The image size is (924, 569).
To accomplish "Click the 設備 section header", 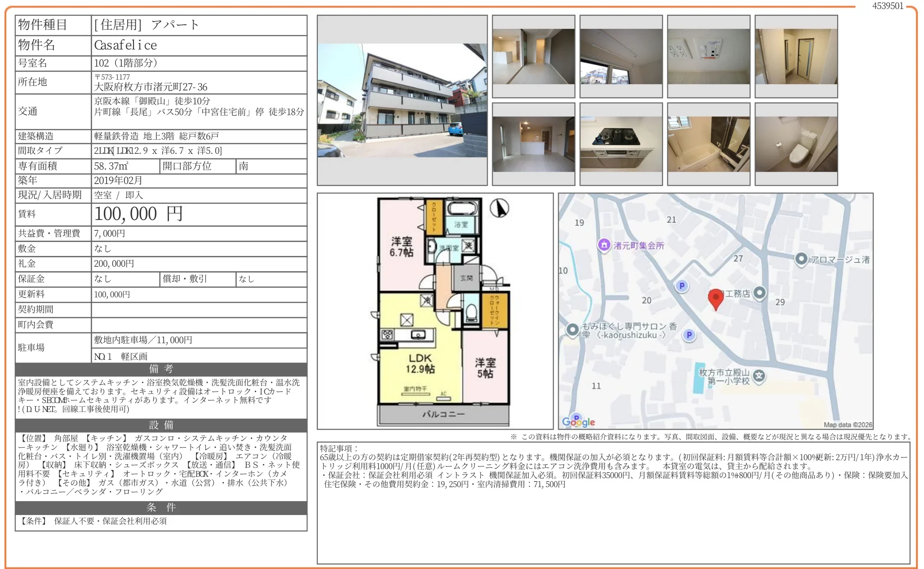I will point(160,425).
